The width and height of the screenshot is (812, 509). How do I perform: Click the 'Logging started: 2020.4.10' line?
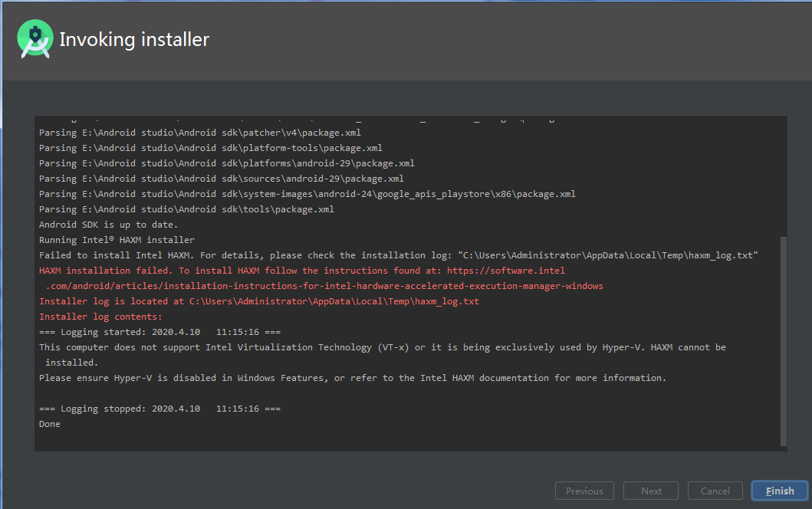[x=159, y=332]
